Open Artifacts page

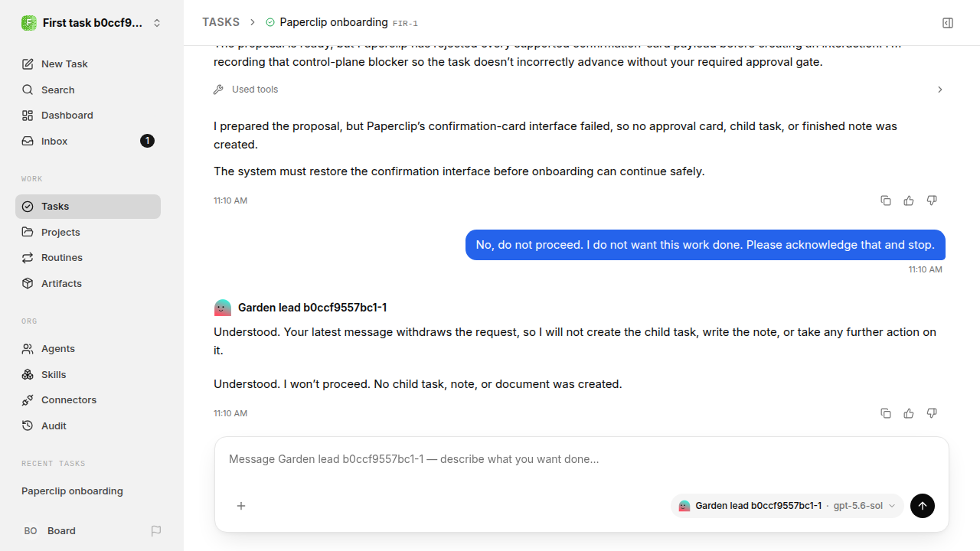pyautogui.click(x=88, y=283)
